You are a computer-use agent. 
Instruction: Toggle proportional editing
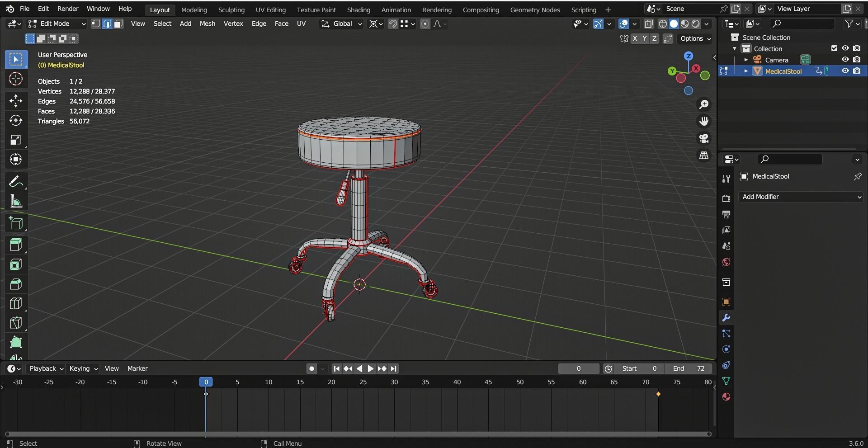click(425, 24)
